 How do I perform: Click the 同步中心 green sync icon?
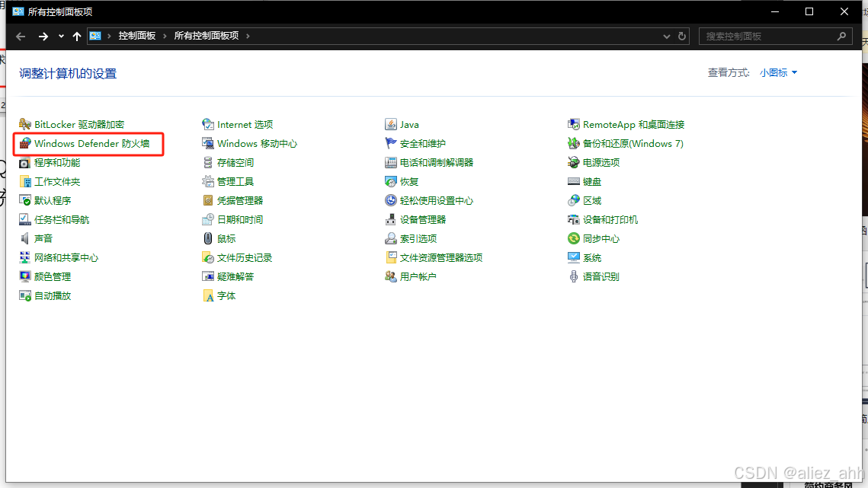point(574,238)
